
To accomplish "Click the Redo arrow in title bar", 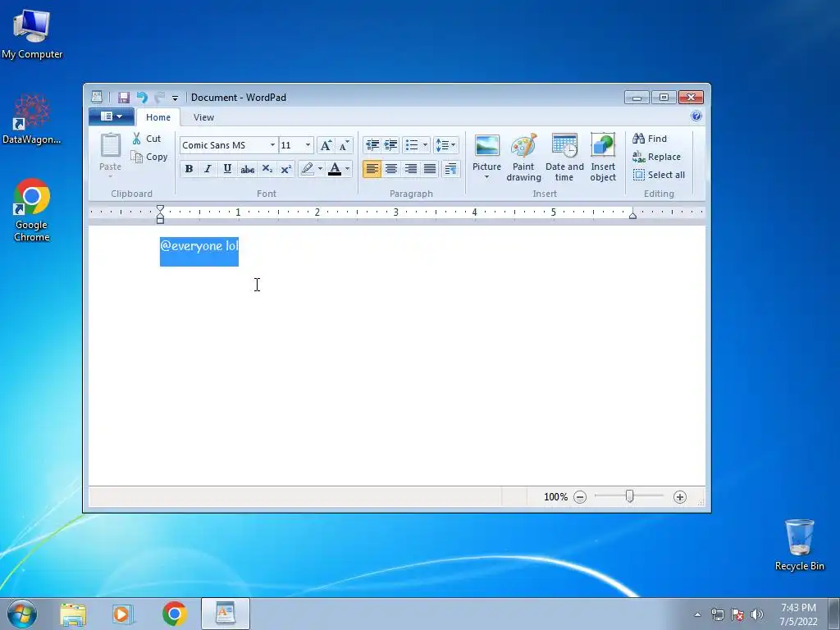I will tap(159, 98).
